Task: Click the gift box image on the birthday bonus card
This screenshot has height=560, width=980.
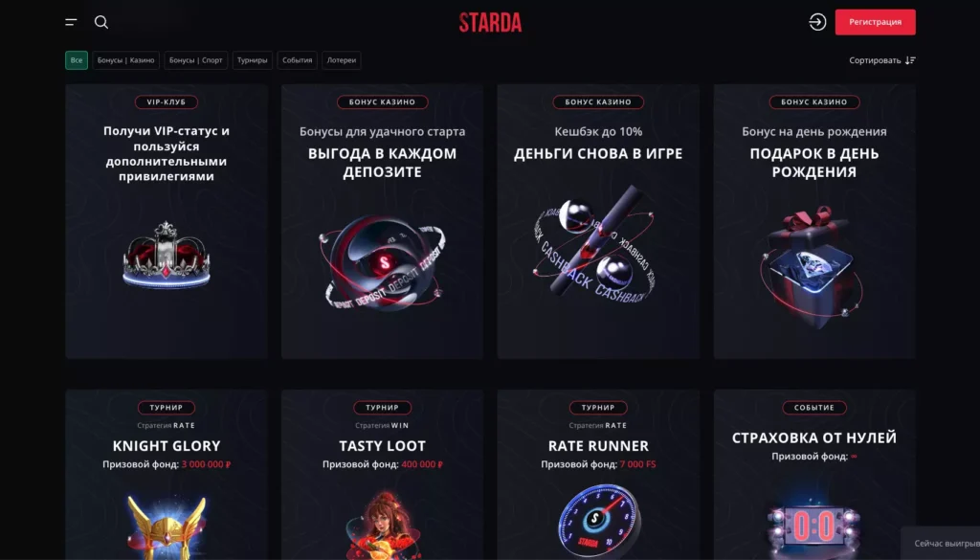Action: [x=813, y=263]
